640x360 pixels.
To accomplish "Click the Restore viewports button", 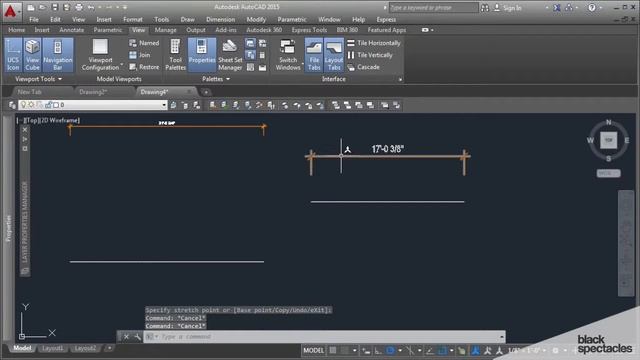I will [x=144, y=67].
